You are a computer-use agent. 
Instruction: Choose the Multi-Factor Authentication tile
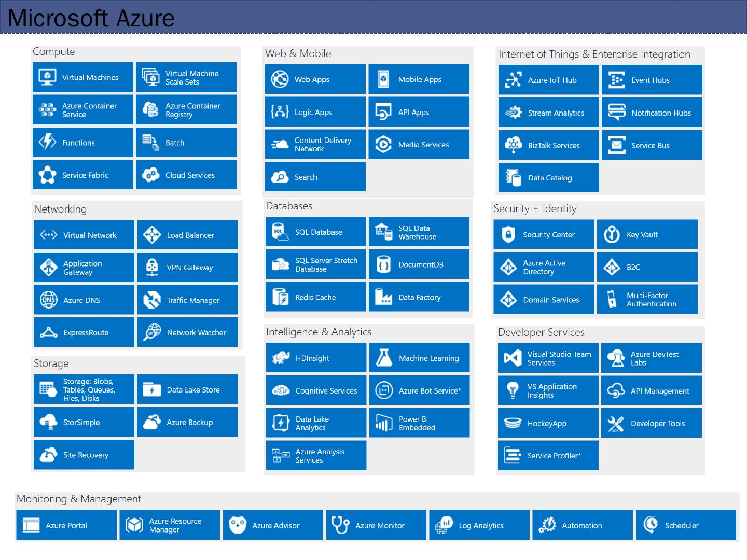click(x=647, y=299)
